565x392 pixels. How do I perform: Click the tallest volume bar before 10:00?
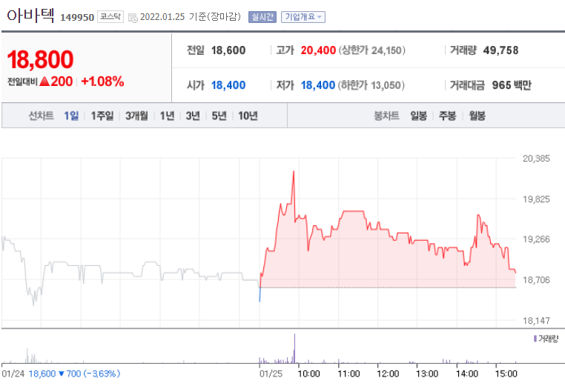click(295, 348)
